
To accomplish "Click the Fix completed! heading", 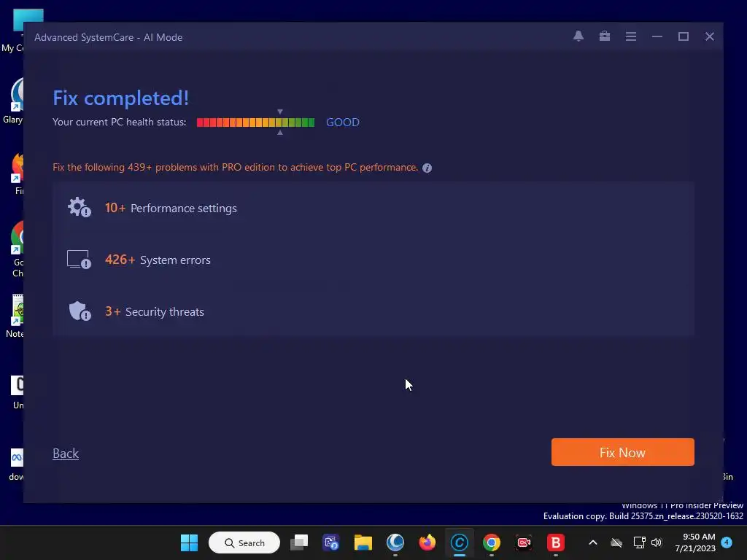I will click(120, 98).
